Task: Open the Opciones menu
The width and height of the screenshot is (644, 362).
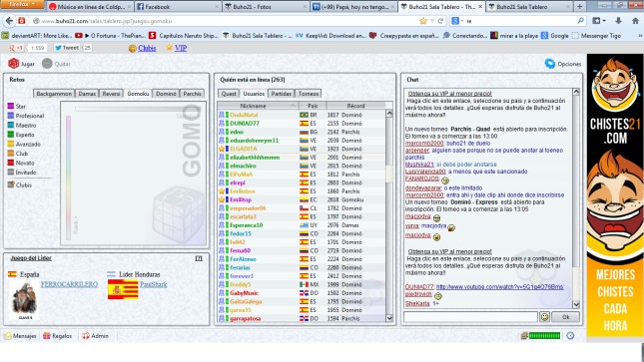Action: coord(563,64)
